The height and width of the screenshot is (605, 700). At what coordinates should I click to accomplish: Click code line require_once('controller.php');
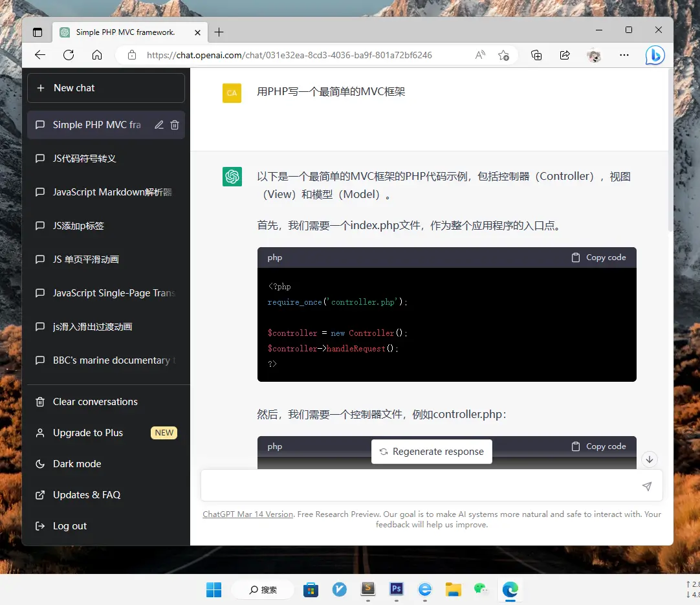[x=337, y=302]
